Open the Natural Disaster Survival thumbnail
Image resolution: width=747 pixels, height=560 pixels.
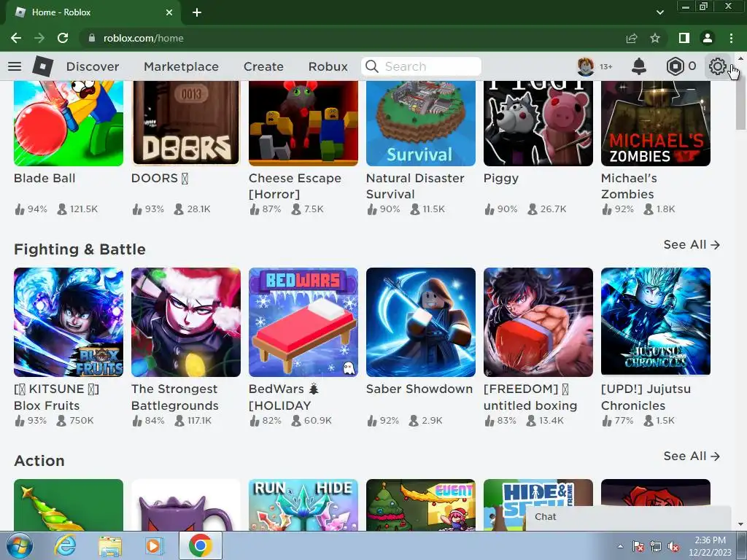[x=421, y=123]
